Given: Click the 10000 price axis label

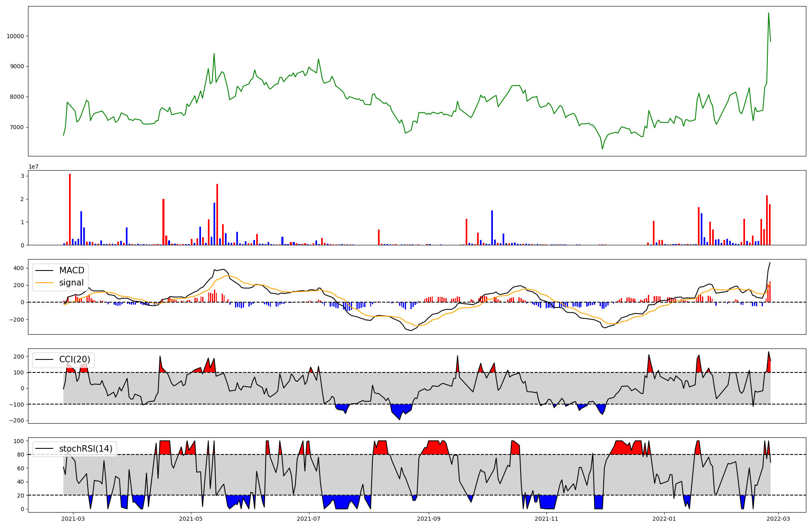Looking at the screenshot, I should (x=15, y=36).
